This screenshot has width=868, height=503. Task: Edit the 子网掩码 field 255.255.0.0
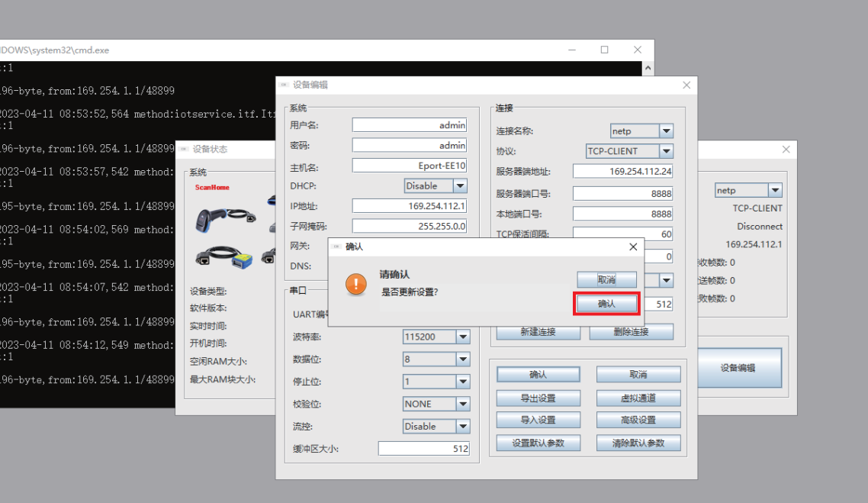pos(409,226)
